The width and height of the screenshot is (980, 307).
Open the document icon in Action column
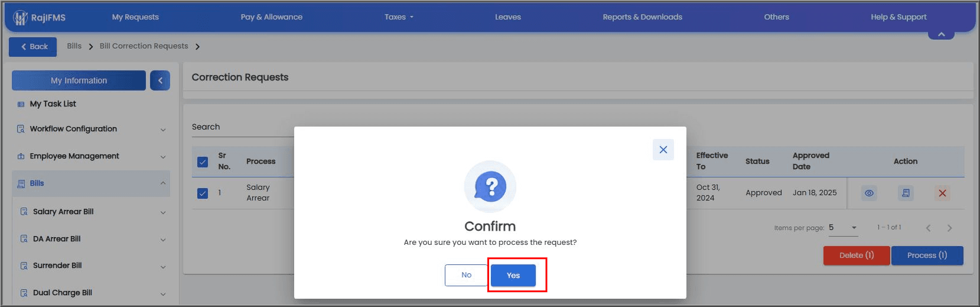pyautogui.click(x=906, y=193)
